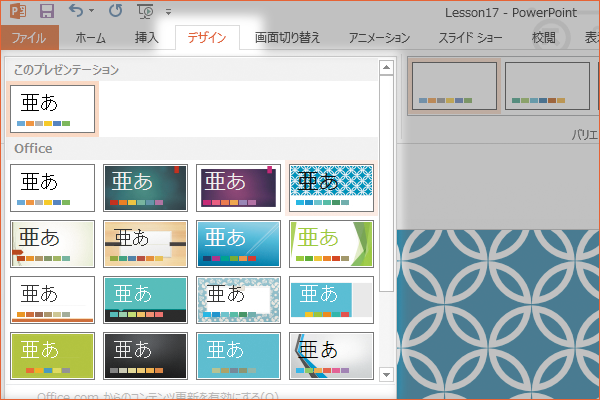Open the undo history dropdown arrow
600x400 pixels.
(92, 12)
